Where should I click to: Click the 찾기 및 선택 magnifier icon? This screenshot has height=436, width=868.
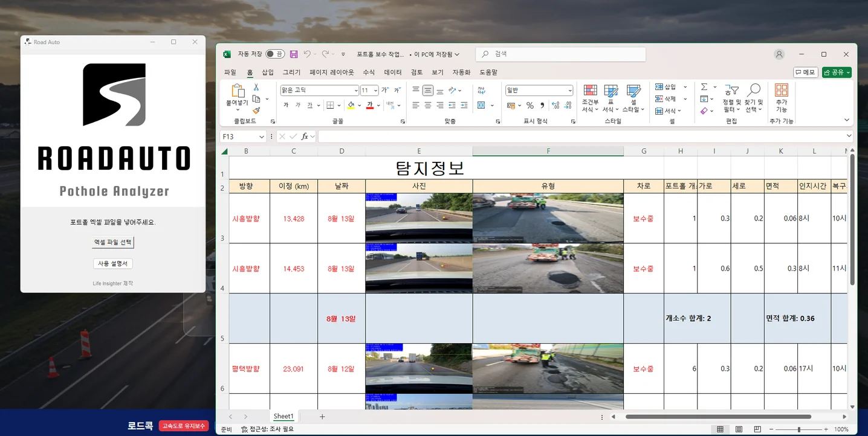click(x=754, y=89)
